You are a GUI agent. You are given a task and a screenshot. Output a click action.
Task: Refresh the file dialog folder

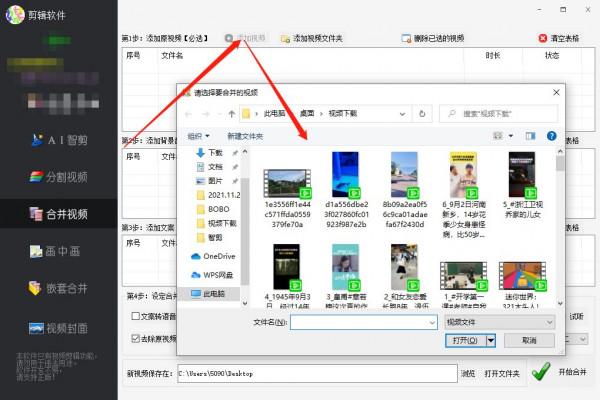pyautogui.click(x=422, y=114)
